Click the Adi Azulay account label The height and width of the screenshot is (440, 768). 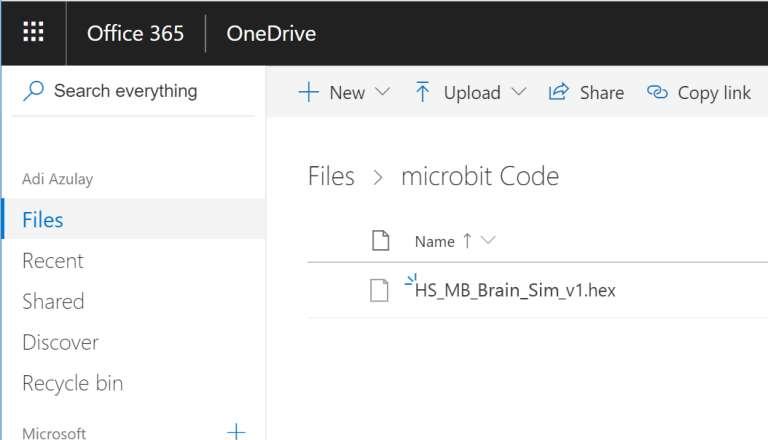tap(57, 179)
